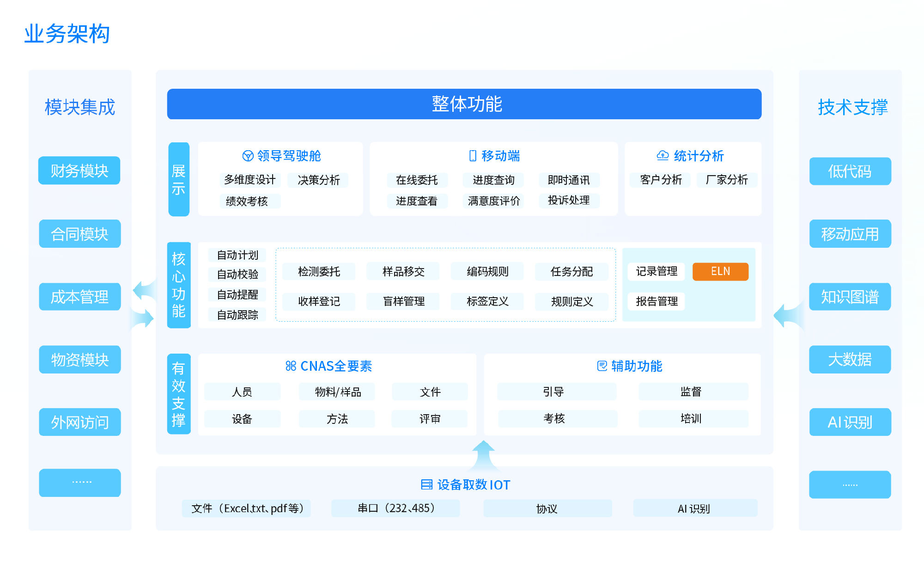Select the 低代码 item
This screenshot has width=924, height=563.
(x=850, y=171)
